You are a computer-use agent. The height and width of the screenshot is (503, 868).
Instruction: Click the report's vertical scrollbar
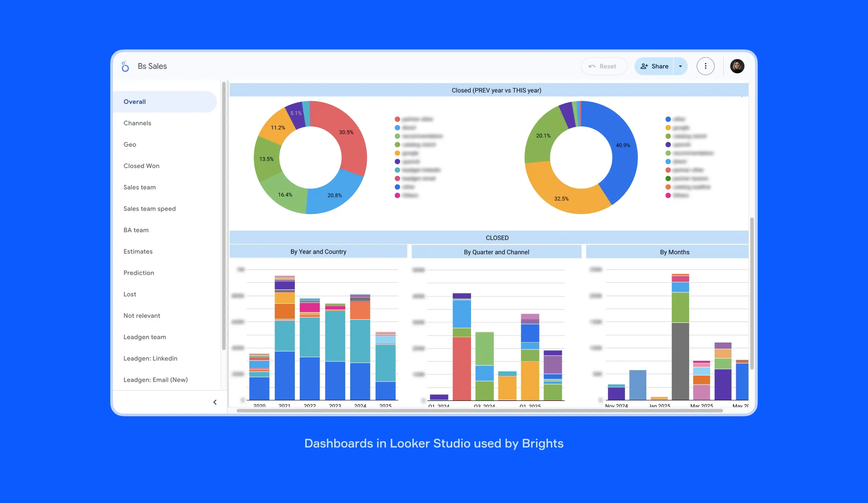point(752,293)
